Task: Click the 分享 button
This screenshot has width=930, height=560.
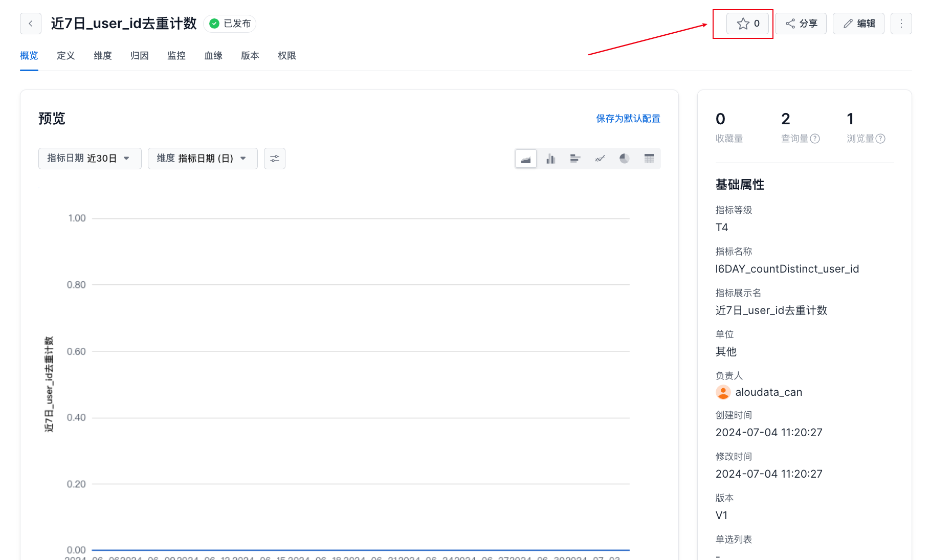Action: coord(801,24)
